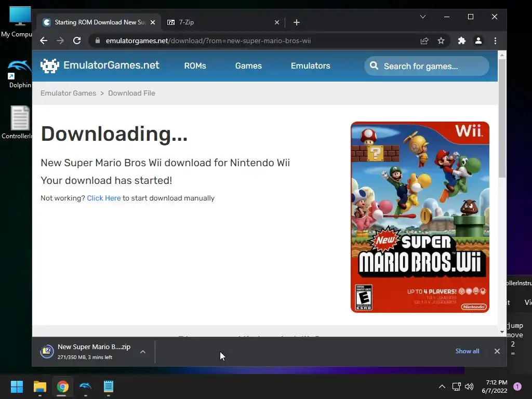
Task: Open the network status tray icon
Action: point(456,387)
